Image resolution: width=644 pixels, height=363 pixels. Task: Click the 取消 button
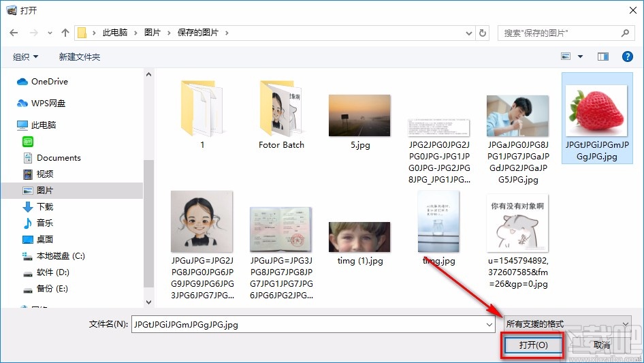tap(602, 345)
